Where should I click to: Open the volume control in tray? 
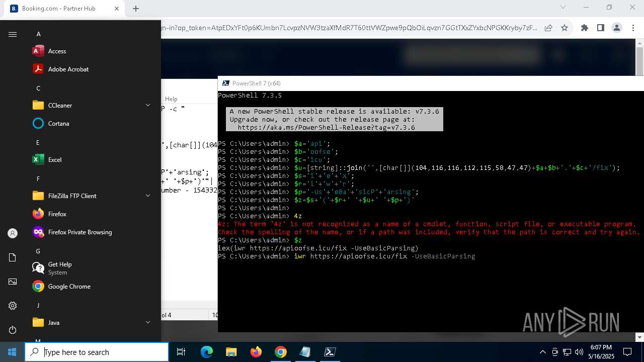pyautogui.click(x=579, y=352)
